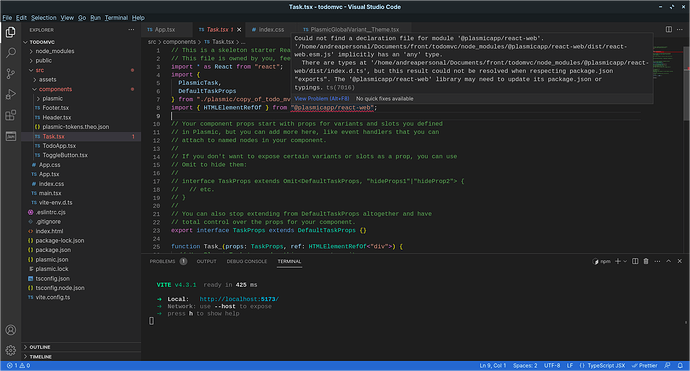Switch to the Debug Console tab
The height and width of the screenshot is (371, 690).
click(x=247, y=261)
